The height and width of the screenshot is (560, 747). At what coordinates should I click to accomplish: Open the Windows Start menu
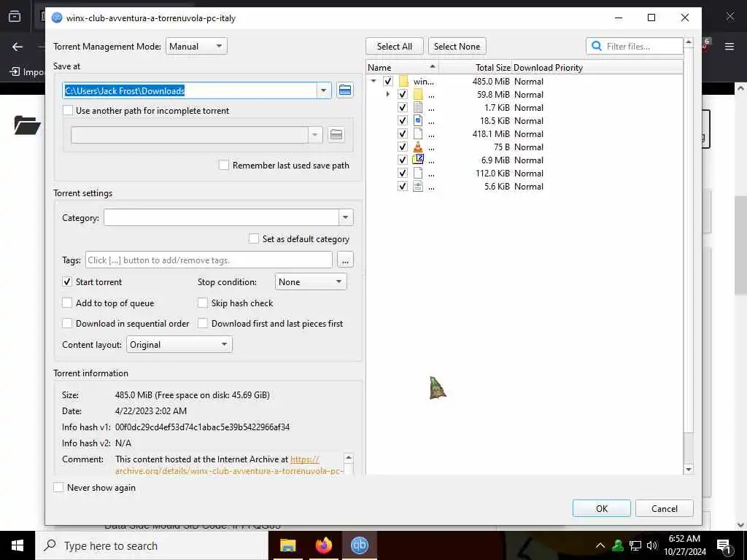[18, 545]
